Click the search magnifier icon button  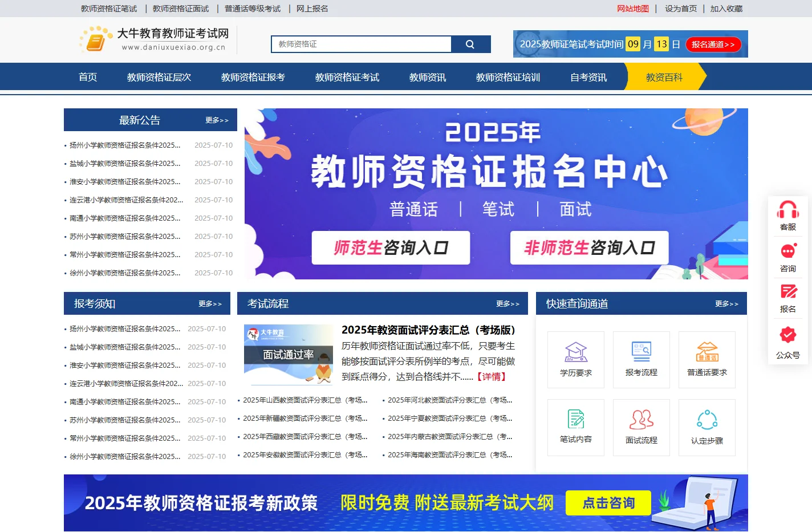[x=470, y=44]
